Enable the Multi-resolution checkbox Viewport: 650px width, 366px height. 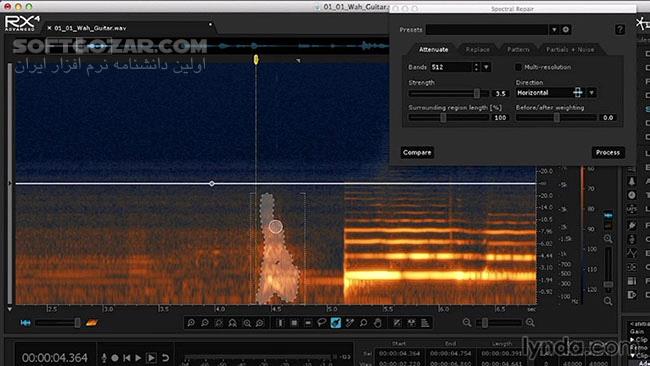point(518,67)
